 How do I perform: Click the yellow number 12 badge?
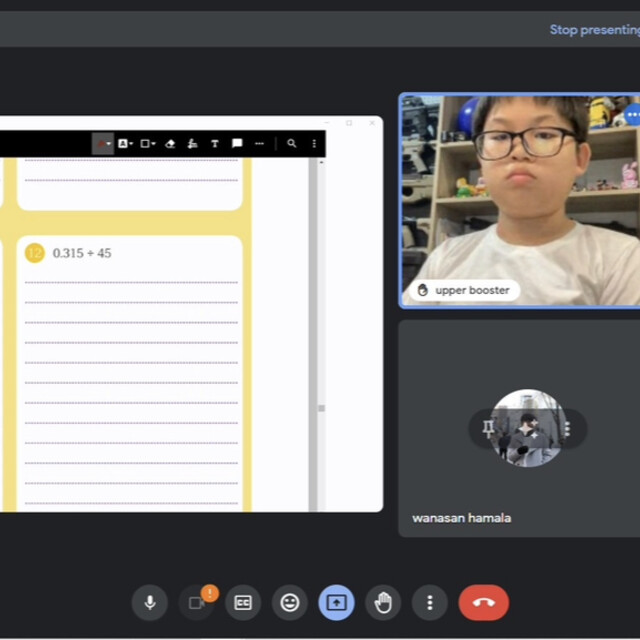pyautogui.click(x=35, y=253)
